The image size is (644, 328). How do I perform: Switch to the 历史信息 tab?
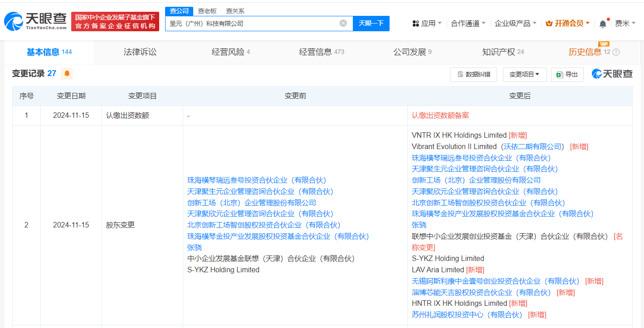[590, 52]
